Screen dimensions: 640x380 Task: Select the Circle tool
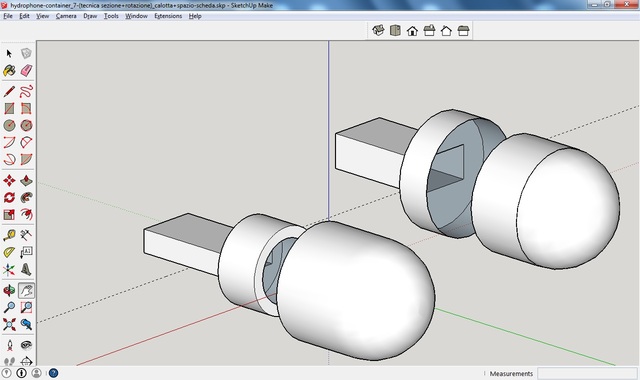(9, 125)
